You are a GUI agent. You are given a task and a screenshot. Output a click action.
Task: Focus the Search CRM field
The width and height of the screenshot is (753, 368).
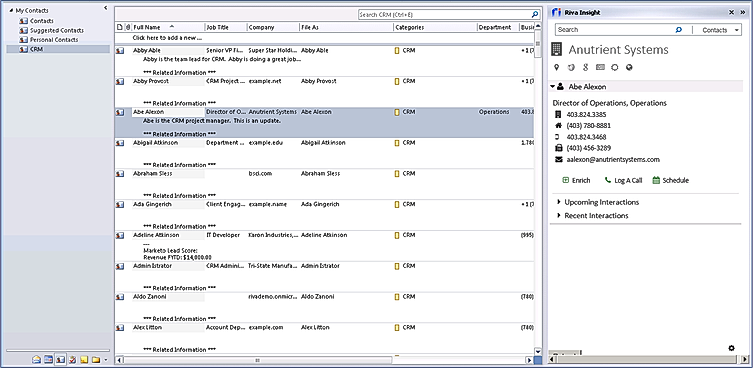(x=445, y=14)
